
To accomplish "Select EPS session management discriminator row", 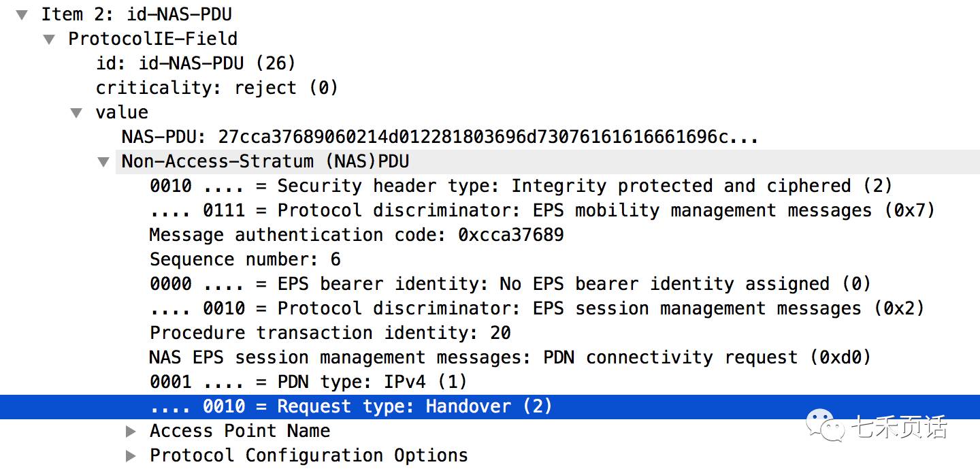I will (x=537, y=308).
